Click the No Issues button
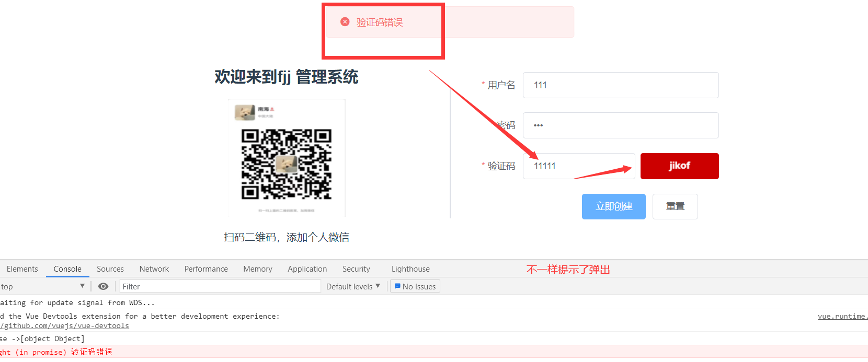868x362 pixels. point(415,286)
